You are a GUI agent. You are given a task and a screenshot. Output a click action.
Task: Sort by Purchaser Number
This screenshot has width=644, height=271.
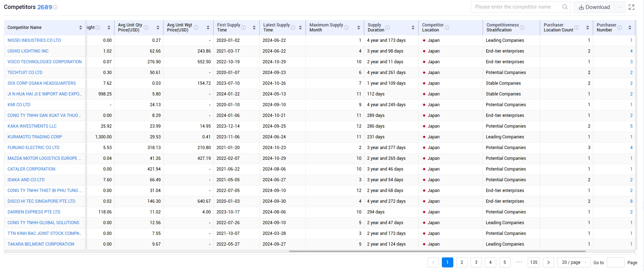(630, 28)
